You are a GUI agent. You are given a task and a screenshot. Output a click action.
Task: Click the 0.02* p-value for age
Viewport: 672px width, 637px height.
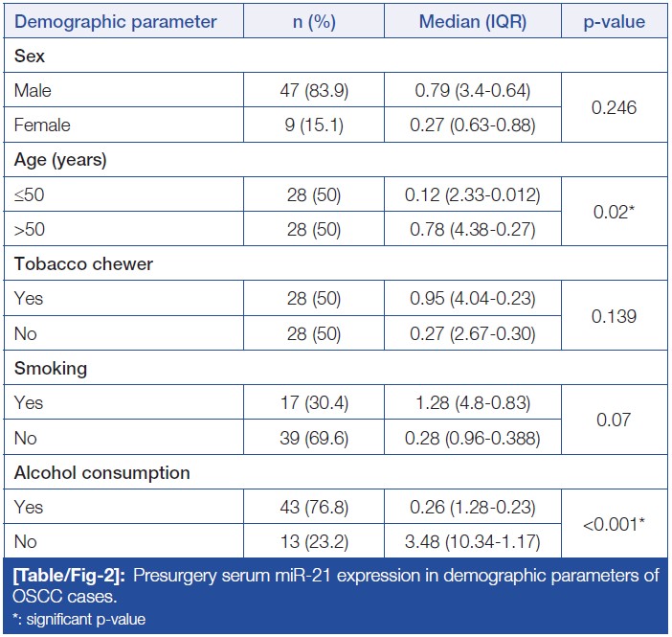[613, 212]
